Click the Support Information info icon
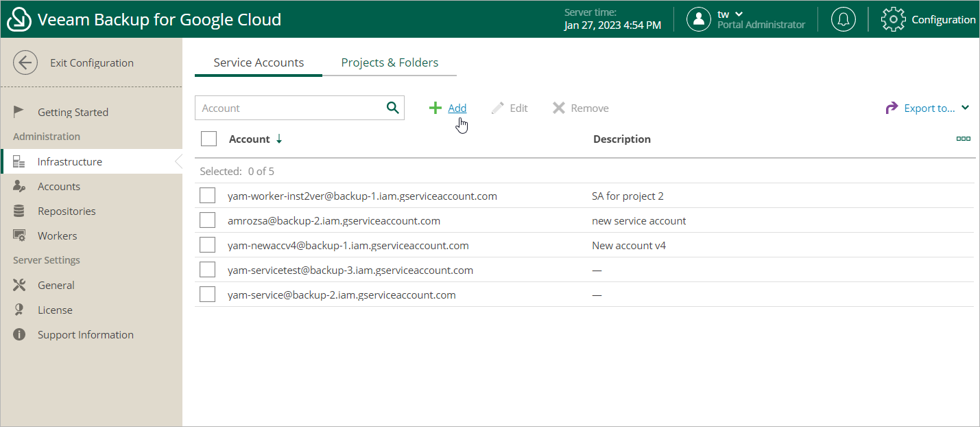The height and width of the screenshot is (427, 980). pos(19,334)
